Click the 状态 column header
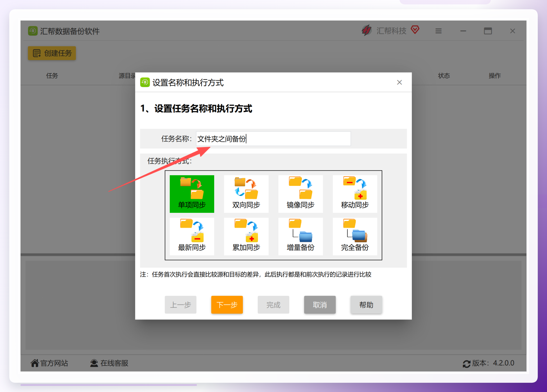 pos(444,76)
